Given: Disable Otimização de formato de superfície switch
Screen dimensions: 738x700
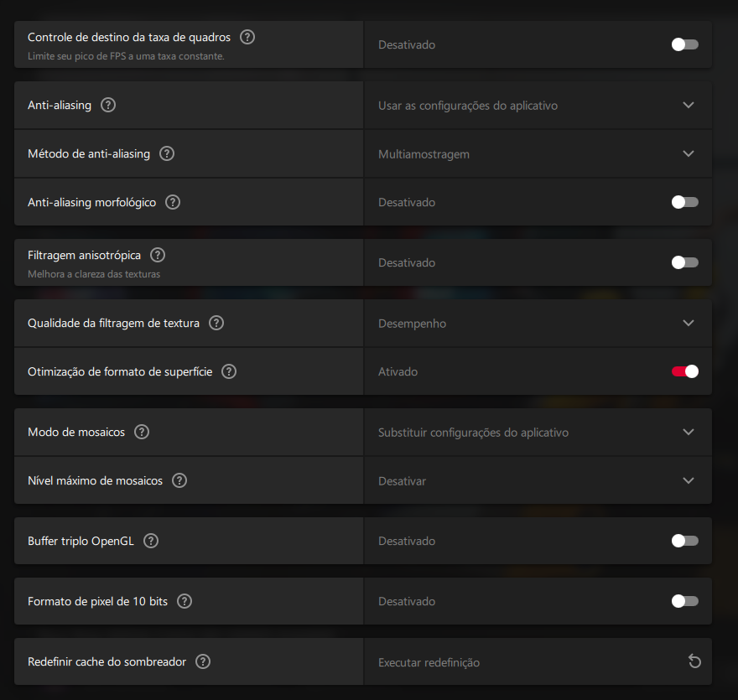Looking at the screenshot, I should pyautogui.click(x=685, y=371).
